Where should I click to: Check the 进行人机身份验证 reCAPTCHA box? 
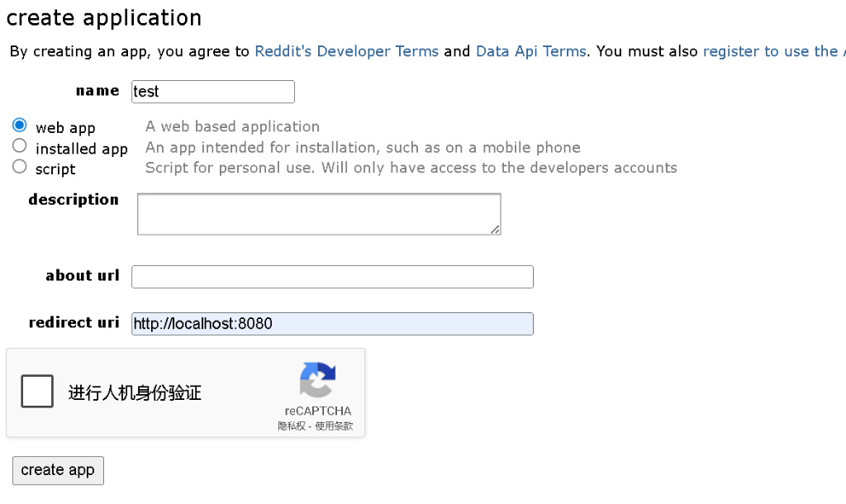(36, 392)
